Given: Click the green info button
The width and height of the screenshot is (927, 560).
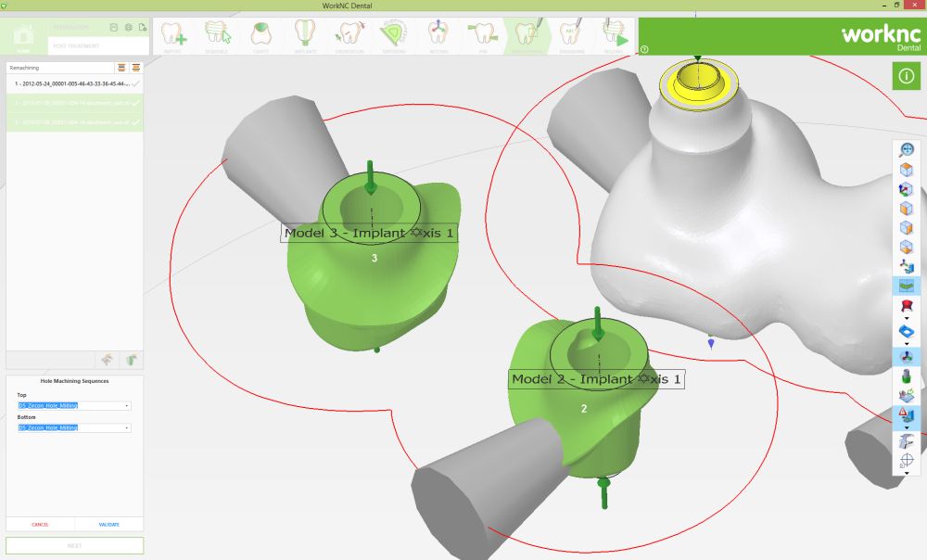Looking at the screenshot, I should (907, 76).
